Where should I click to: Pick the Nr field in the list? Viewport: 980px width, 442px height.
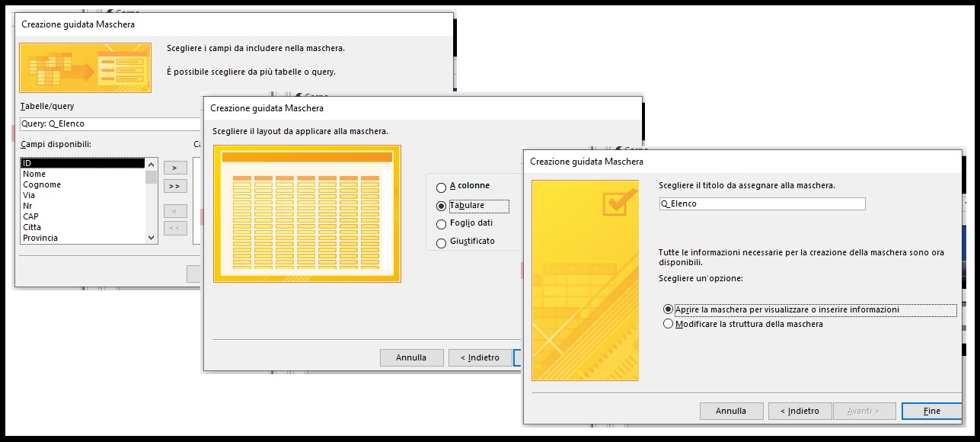point(82,206)
